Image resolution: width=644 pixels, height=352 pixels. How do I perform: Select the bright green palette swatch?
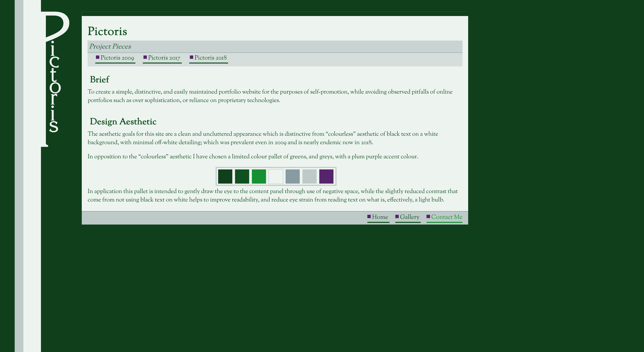(x=259, y=177)
